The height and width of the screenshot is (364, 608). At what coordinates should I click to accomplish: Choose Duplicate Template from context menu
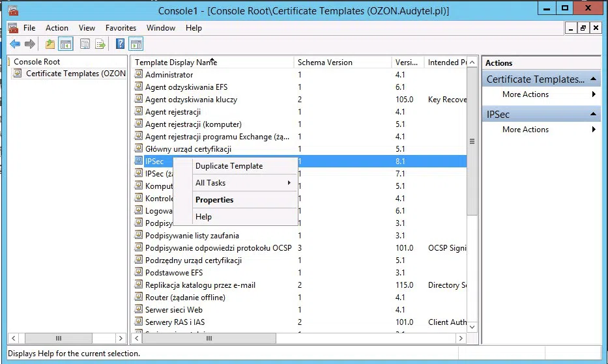(x=229, y=166)
